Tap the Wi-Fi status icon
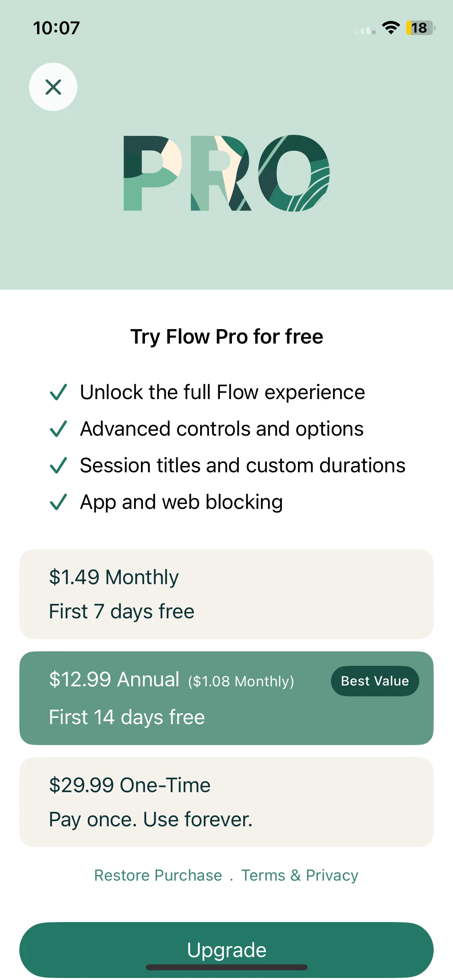Screen dimensions: 453x980 pyautogui.click(x=391, y=28)
